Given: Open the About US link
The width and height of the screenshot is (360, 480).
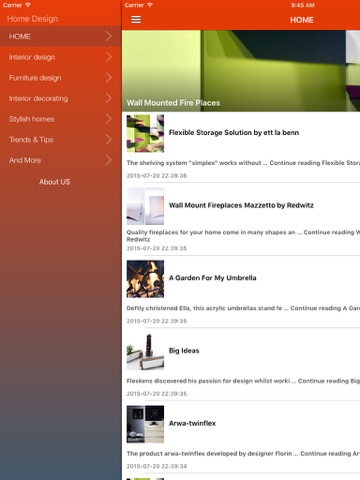Looking at the screenshot, I should 54,182.
